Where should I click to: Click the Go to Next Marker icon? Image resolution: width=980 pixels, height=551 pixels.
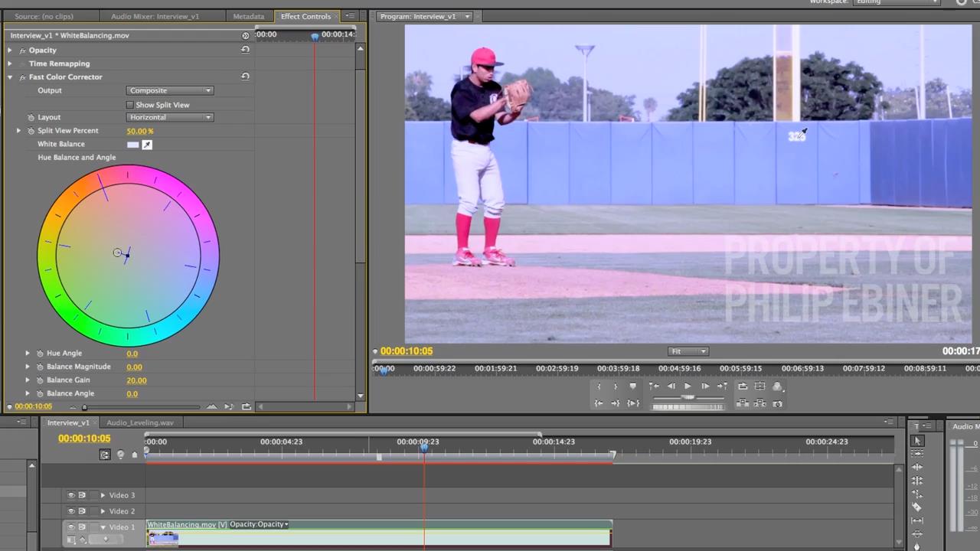722,386
